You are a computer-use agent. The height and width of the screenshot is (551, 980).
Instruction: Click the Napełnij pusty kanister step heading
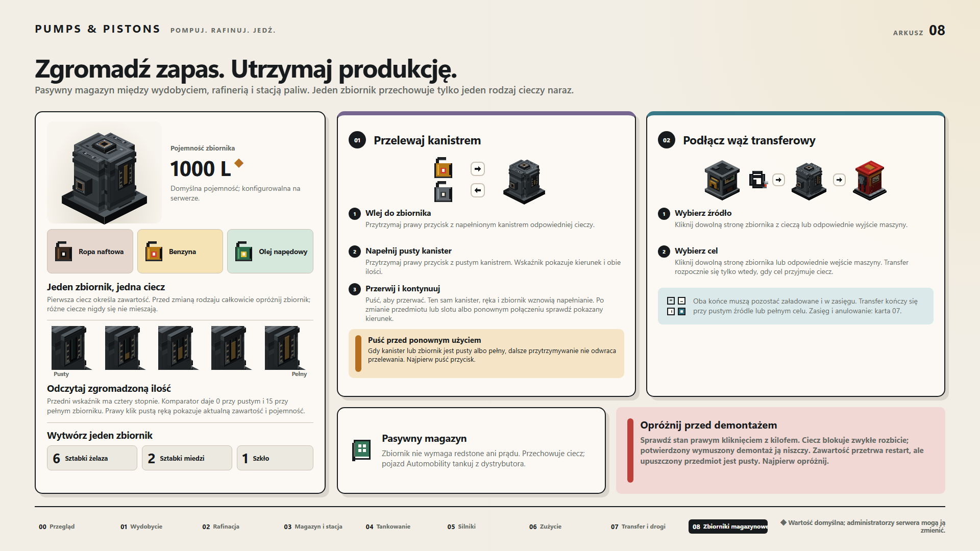click(x=408, y=251)
